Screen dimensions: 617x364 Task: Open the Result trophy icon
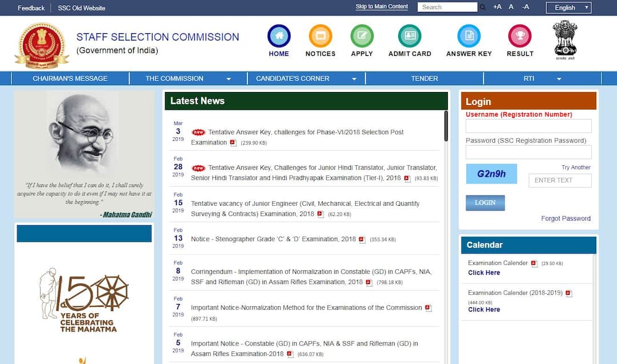pos(520,36)
